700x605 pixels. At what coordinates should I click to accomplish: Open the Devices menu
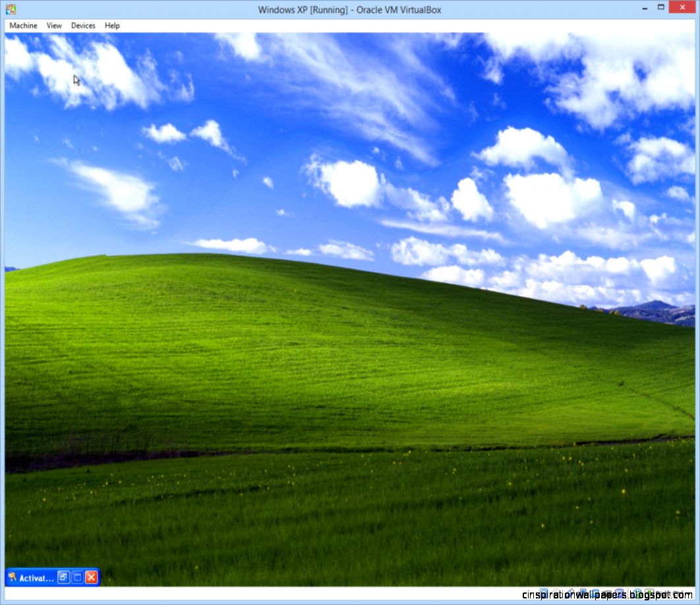[x=82, y=26]
